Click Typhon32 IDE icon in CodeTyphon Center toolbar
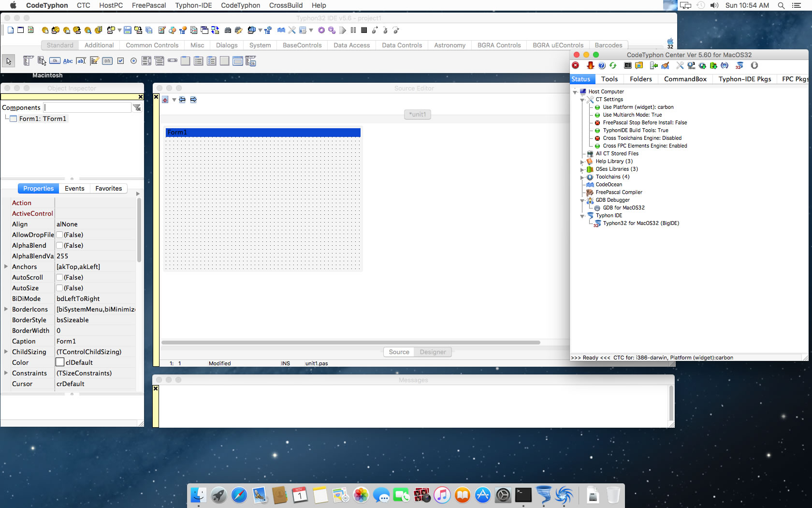Viewport: 812px width, 508px height. coord(739,65)
